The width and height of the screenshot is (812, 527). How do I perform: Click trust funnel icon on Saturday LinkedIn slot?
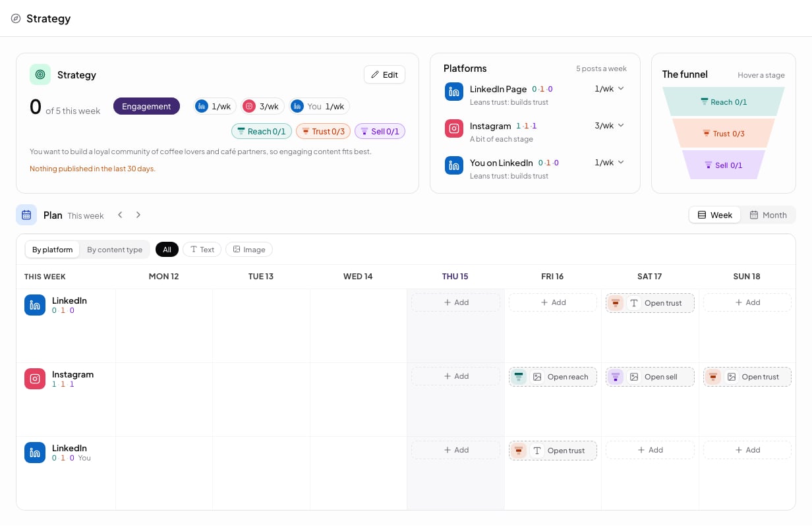[x=616, y=303]
